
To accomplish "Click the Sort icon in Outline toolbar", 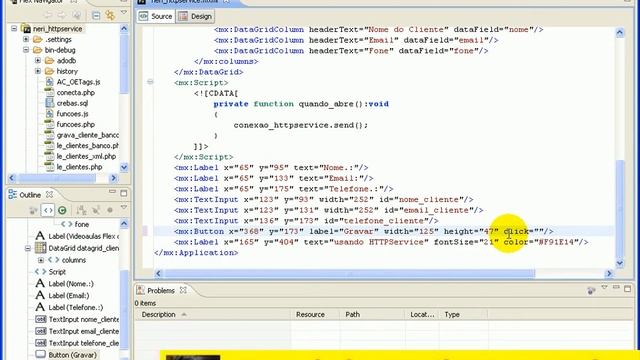I will coord(81,210).
